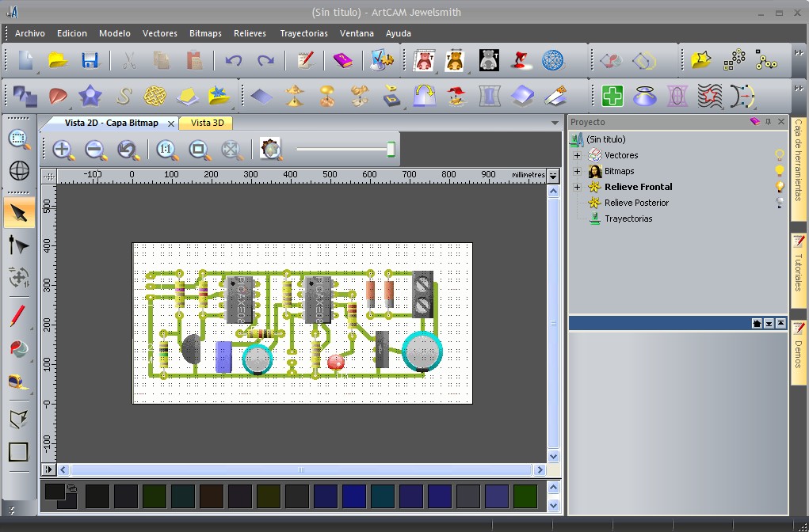Pick the bright navy blue swatch
This screenshot has width=809, height=532.
[354, 496]
